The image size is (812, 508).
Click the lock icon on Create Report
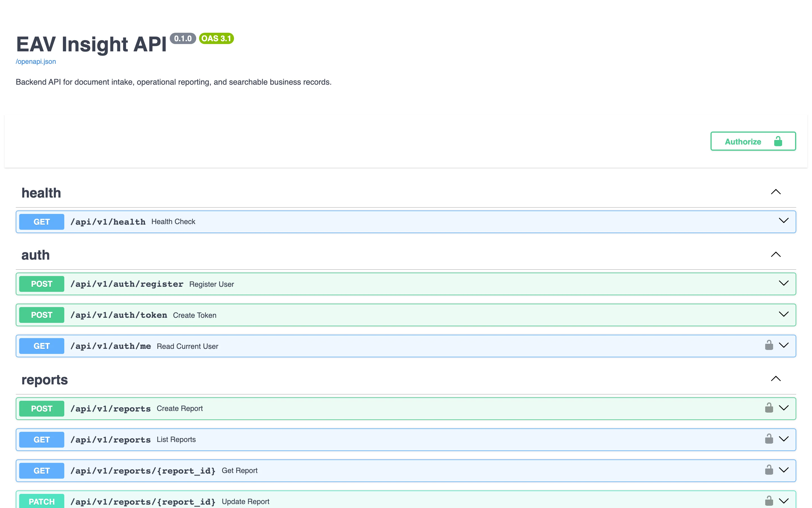769,408
